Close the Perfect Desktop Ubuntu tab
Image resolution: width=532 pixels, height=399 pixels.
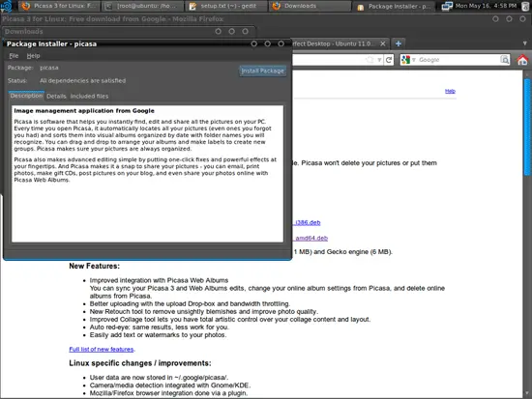coord(383,43)
